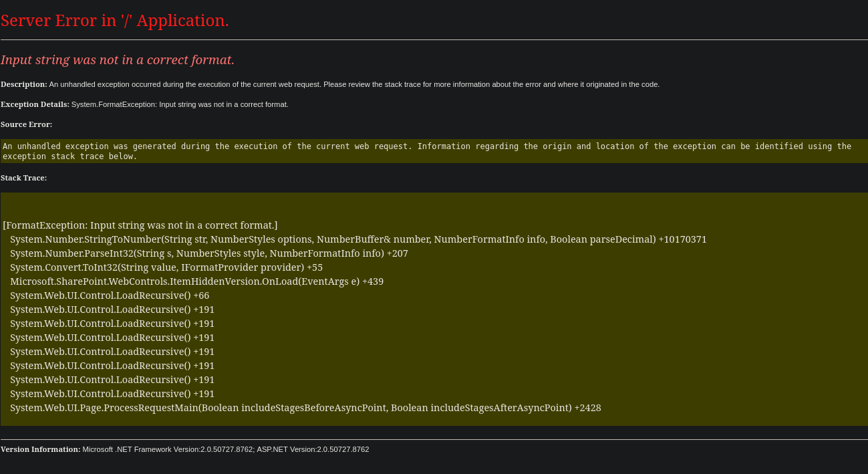Click the 'Description:' label
The image size is (868, 474).
[x=24, y=84]
